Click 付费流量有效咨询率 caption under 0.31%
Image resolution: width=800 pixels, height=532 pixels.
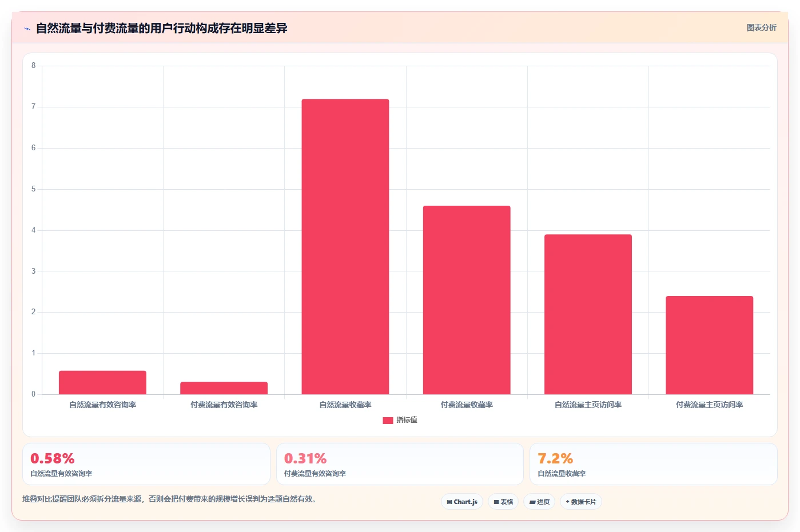315,474
